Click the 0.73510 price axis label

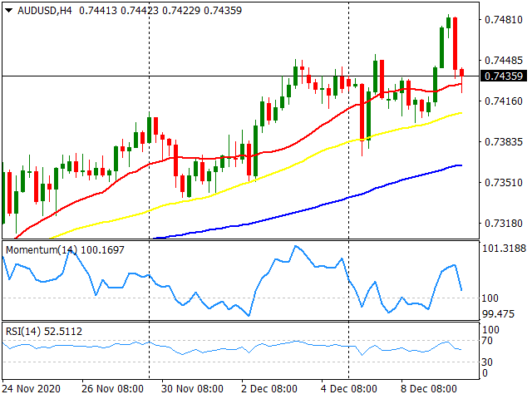coord(504,183)
